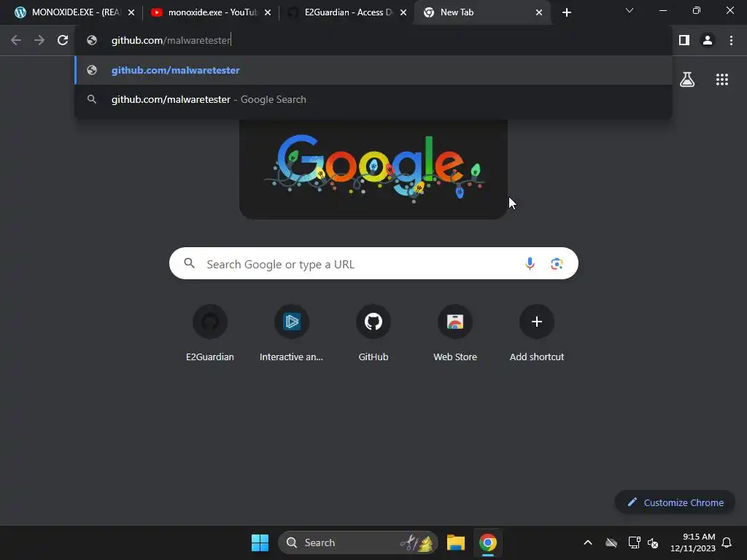This screenshot has height=560, width=747.
Task: Open the tab search dropdown arrow
Action: tap(630, 10)
